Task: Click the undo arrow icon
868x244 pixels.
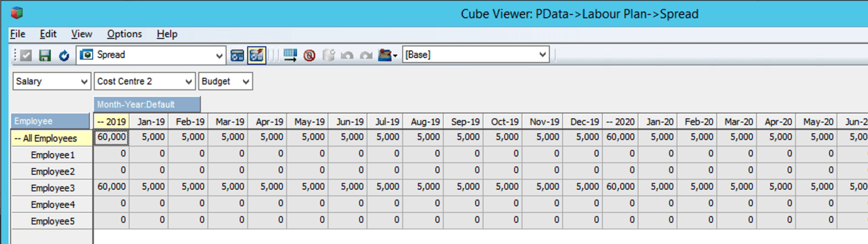Action: (347, 55)
